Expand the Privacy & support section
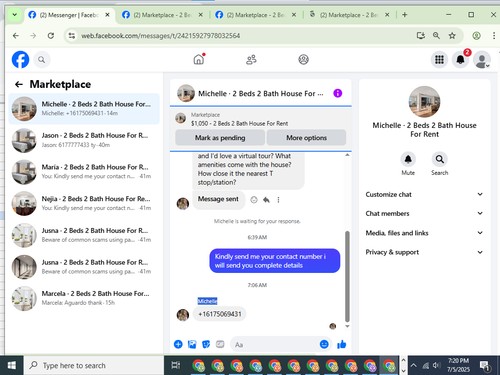The width and height of the screenshot is (500, 375). pos(424,252)
